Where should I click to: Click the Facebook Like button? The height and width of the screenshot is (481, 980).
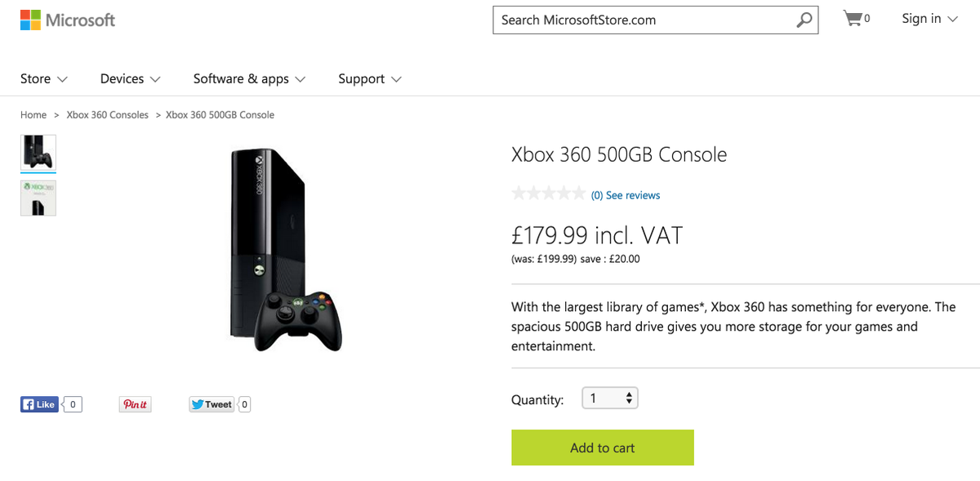tap(39, 404)
